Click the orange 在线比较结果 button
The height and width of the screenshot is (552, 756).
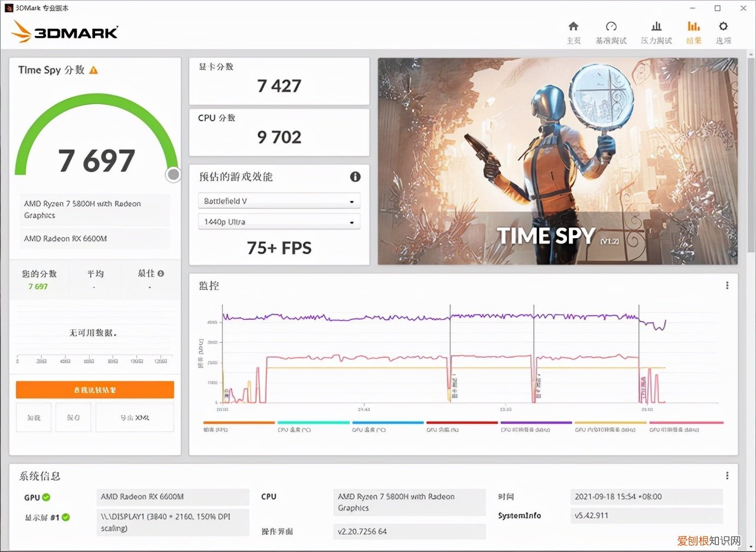click(95, 389)
